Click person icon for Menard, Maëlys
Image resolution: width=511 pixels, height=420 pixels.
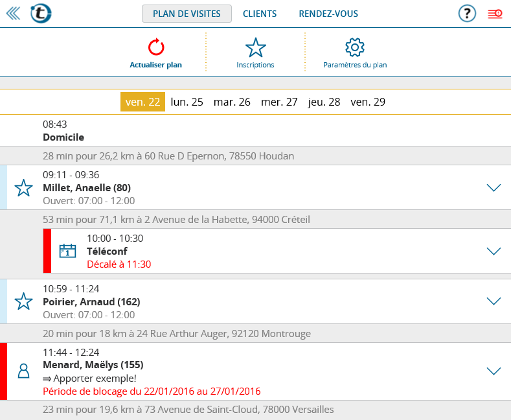(24, 371)
